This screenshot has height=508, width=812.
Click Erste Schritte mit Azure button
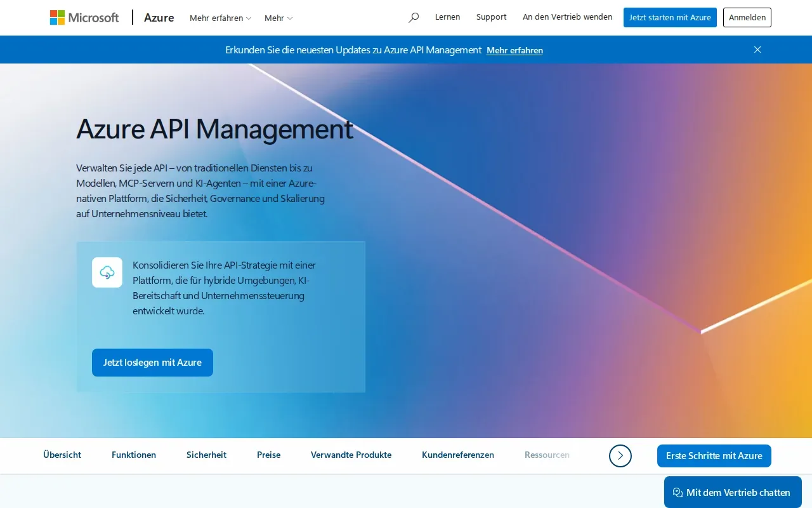tap(714, 456)
